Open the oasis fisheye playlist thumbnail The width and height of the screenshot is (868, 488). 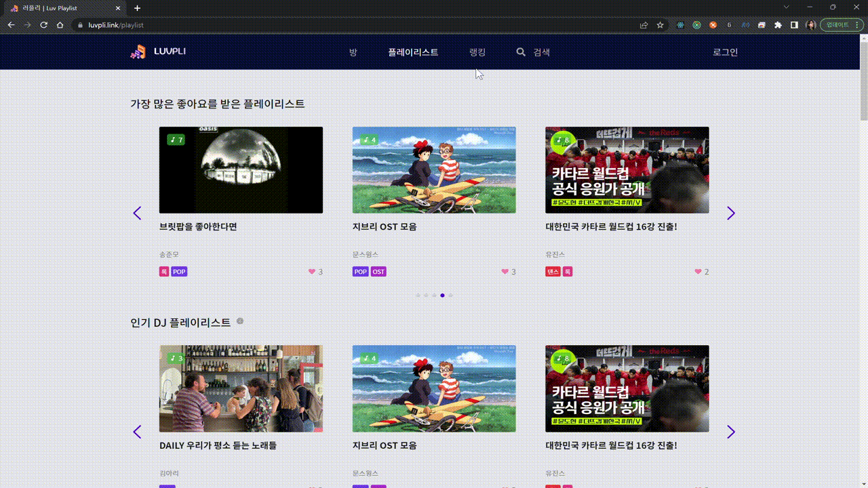pos(241,170)
